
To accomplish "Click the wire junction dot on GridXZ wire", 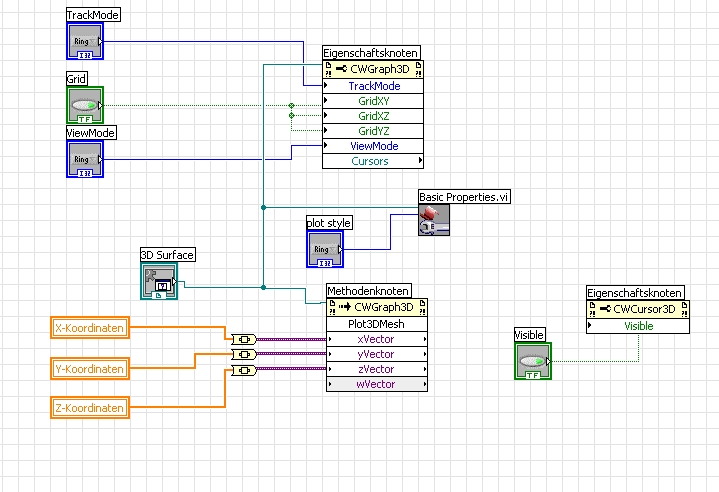I will (291, 116).
